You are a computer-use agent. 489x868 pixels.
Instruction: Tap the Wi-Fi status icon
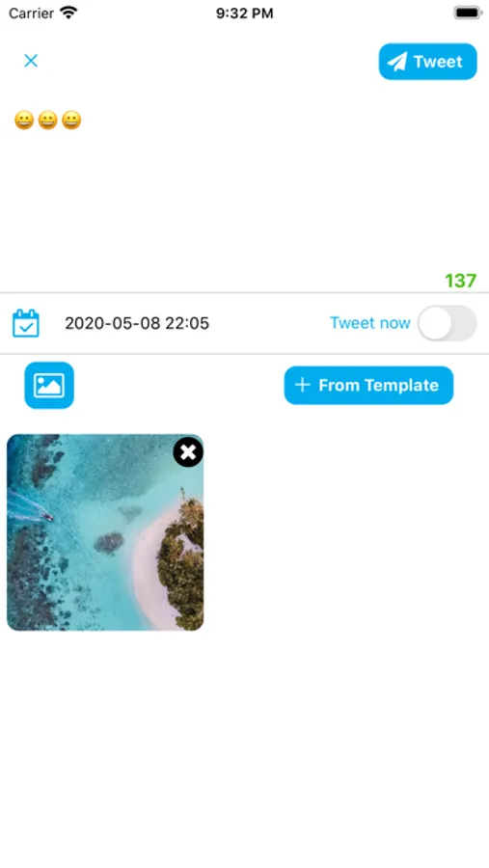(x=68, y=13)
